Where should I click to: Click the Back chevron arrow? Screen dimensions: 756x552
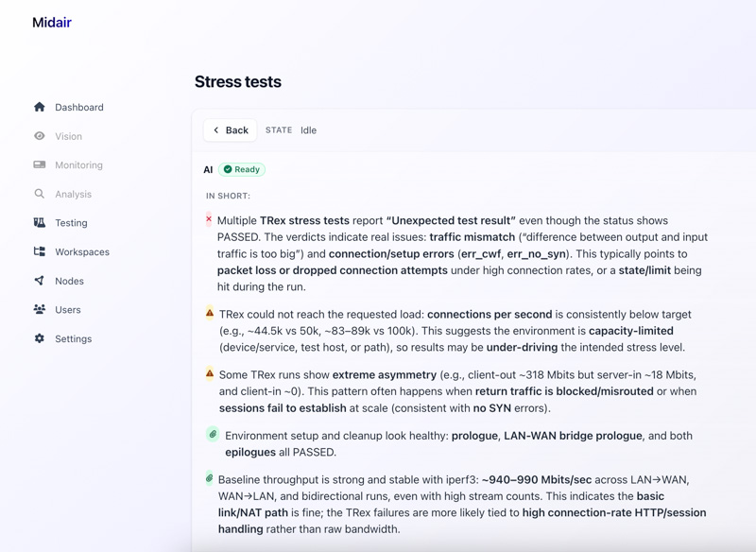(216, 130)
